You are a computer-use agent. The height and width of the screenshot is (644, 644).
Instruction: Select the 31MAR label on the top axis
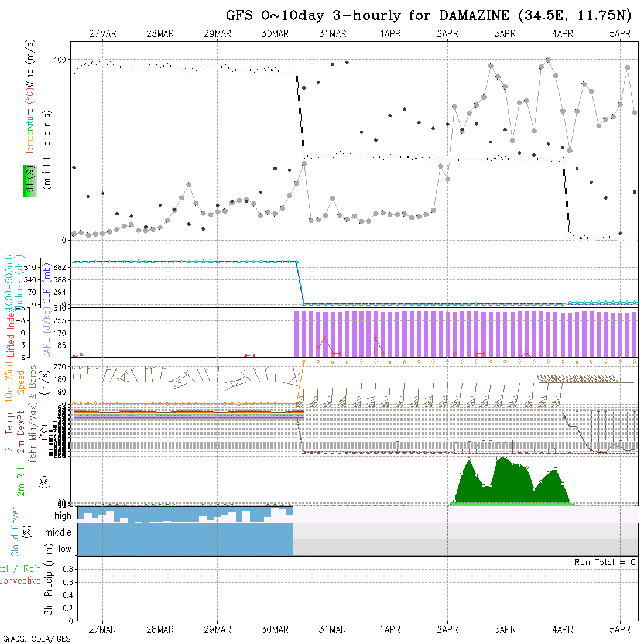point(333,34)
